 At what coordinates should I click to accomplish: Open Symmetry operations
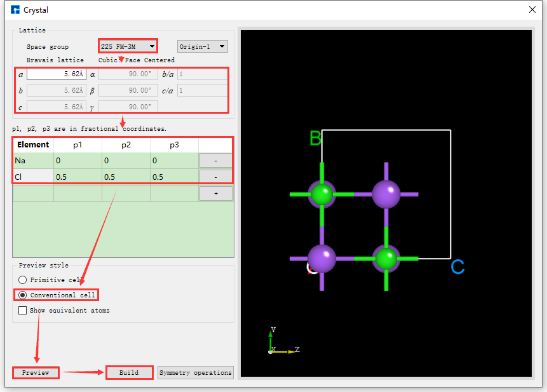click(195, 372)
